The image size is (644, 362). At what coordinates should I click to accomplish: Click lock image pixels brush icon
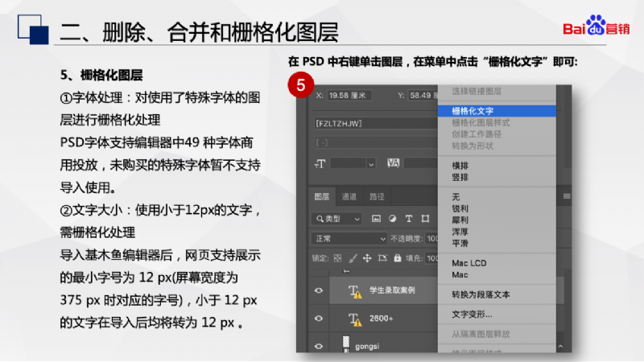(x=352, y=258)
